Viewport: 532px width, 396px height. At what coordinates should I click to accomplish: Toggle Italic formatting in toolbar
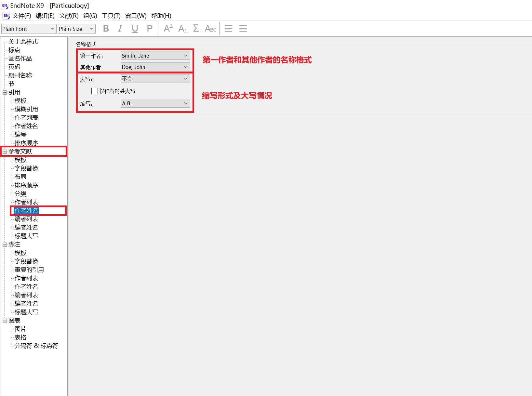click(120, 29)
